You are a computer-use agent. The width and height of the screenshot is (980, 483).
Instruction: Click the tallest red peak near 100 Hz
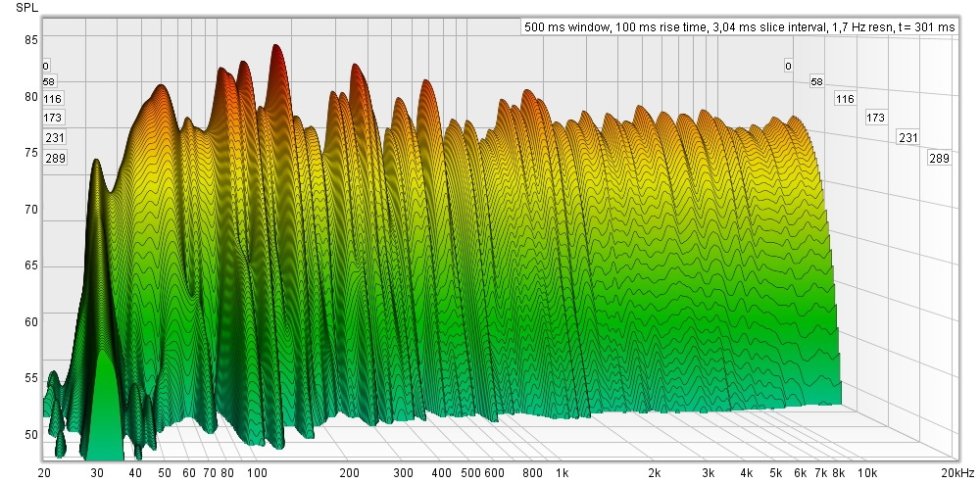pyautogui.click(x=276, y=51)
